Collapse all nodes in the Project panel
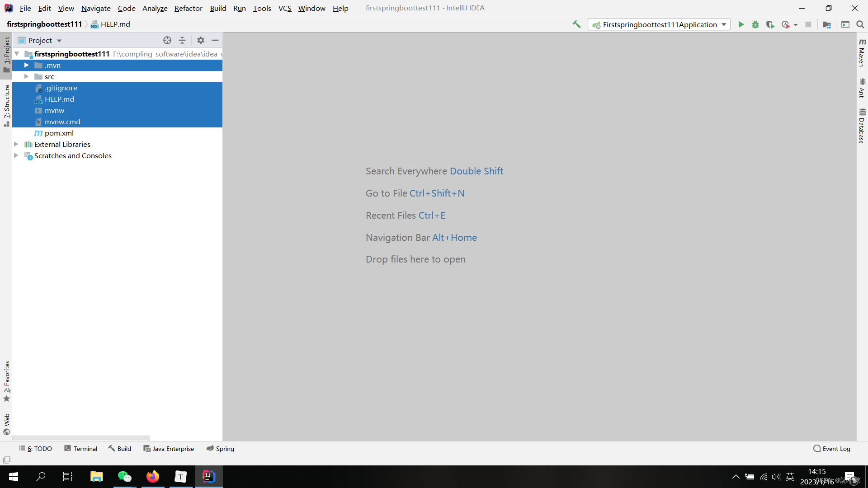Image resolution: width=868 pixels, height=488 pixels. 182,40
